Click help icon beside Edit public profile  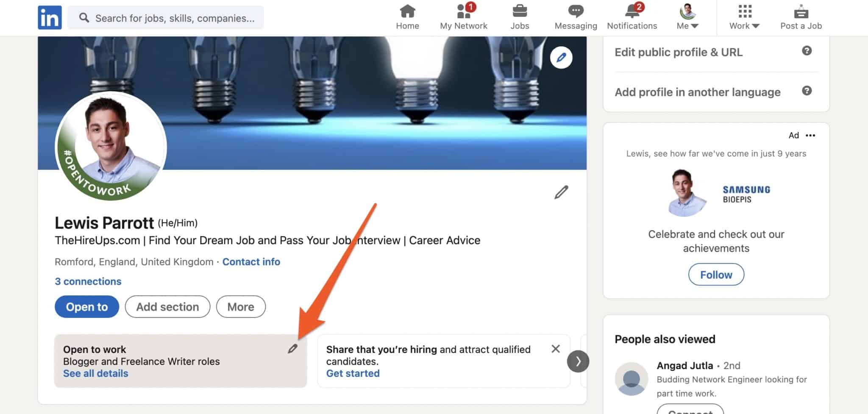point(807,51)
